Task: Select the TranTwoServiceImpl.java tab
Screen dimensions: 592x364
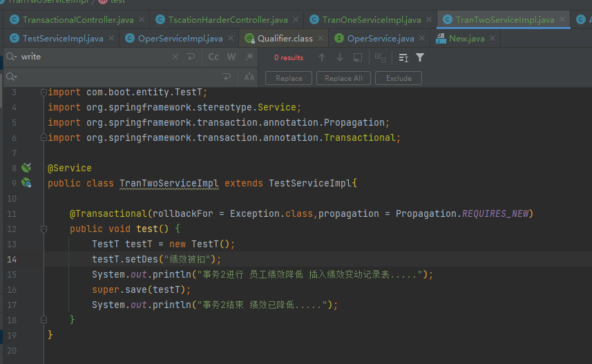Action: 505,19
